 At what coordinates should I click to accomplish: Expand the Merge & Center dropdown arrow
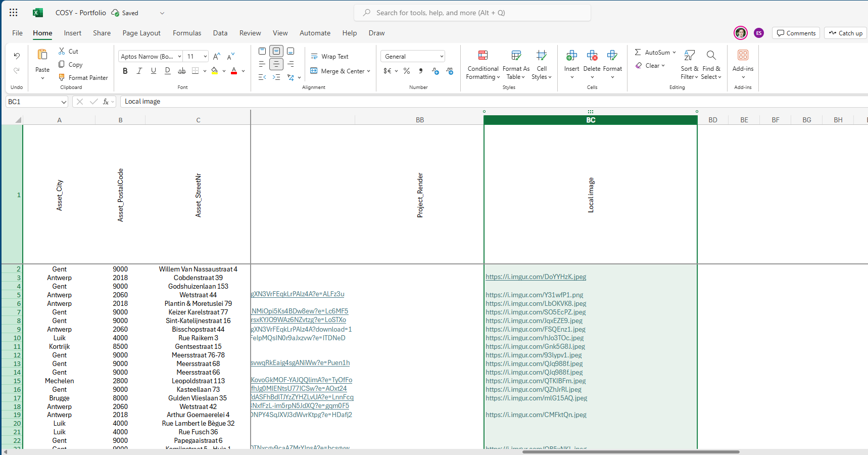pos(369,71)
